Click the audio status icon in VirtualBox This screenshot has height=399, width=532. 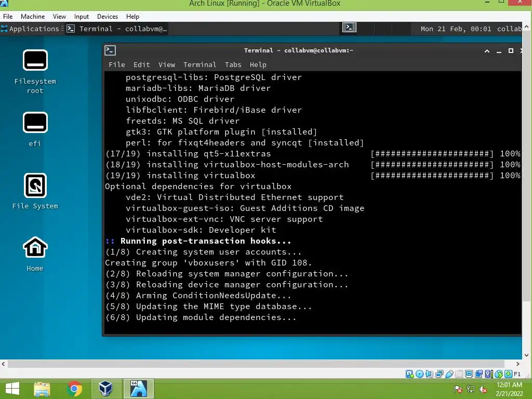click(429, 374)
